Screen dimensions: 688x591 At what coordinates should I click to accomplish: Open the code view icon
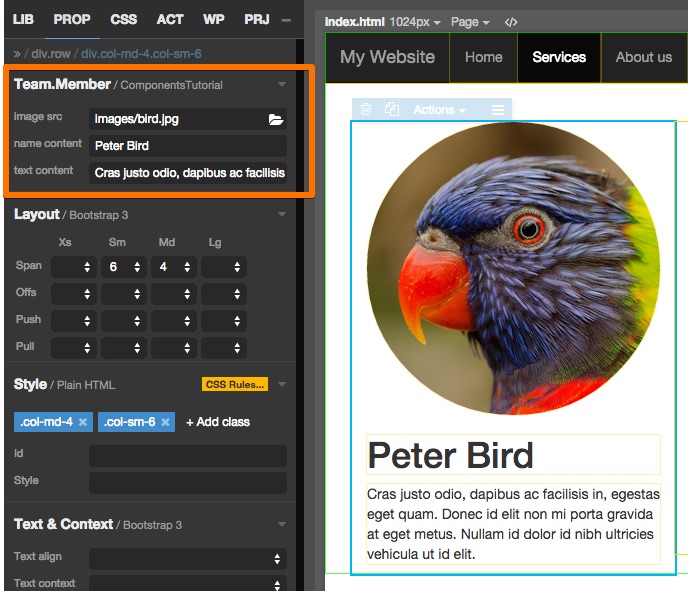[511, 22]
